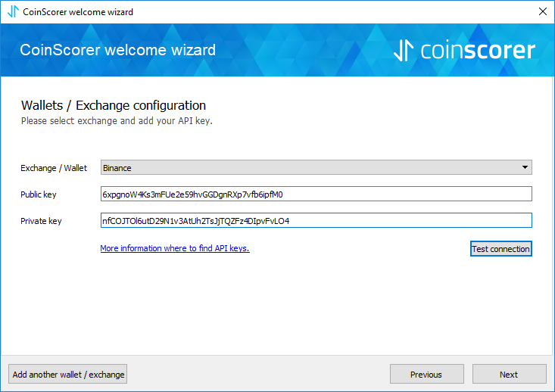Click the coinscorer arrows logo in the banner
Screen dimensions: 555x392
click(x=404, y=50)
